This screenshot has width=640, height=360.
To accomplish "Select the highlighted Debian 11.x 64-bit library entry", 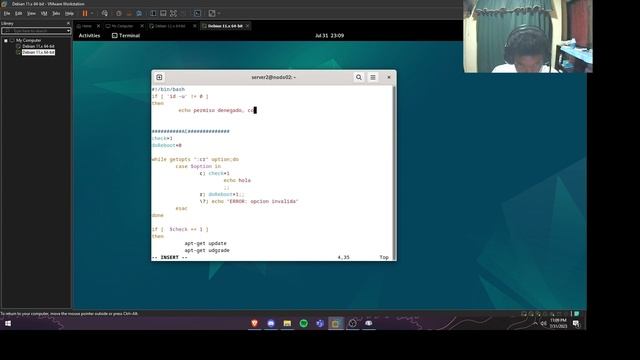I will tap(38, 52).
